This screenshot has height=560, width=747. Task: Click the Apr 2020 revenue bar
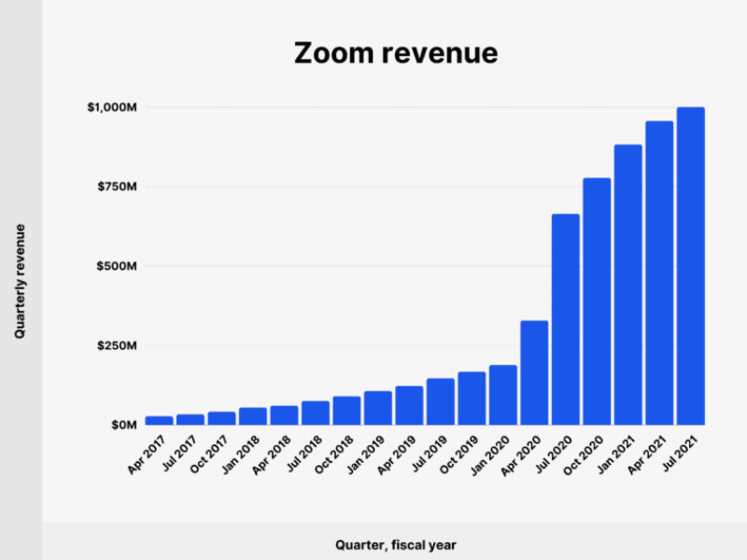(534, 372)
